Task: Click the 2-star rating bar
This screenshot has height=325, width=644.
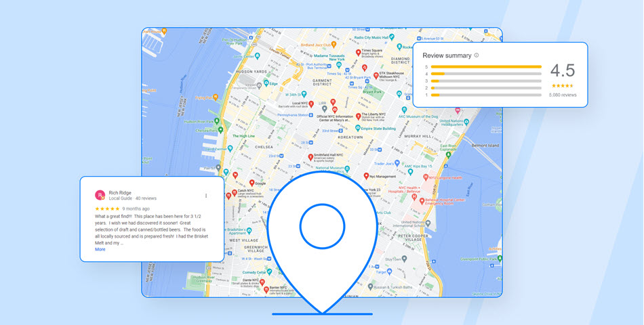Action: point(486,88)
